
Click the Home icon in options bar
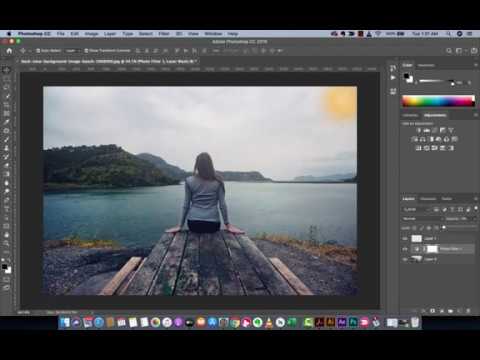(x=9, y=51)
